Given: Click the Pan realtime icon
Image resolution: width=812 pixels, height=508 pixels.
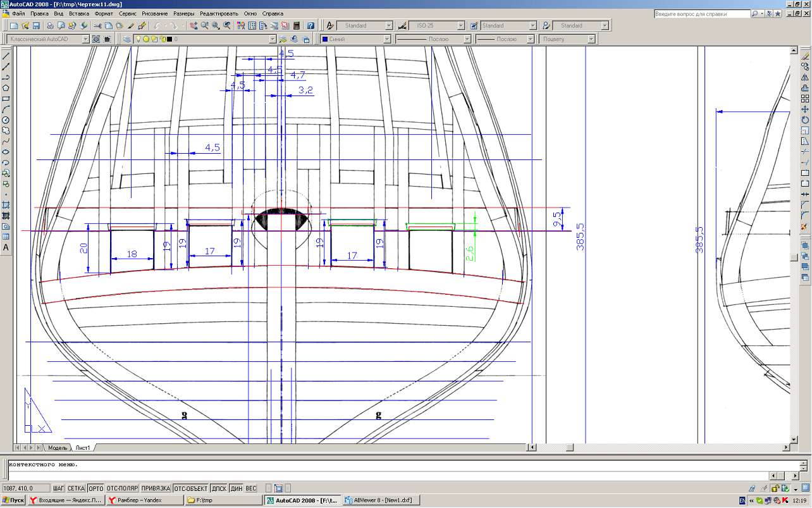Looking at the screenshot, I should point(194,26).
